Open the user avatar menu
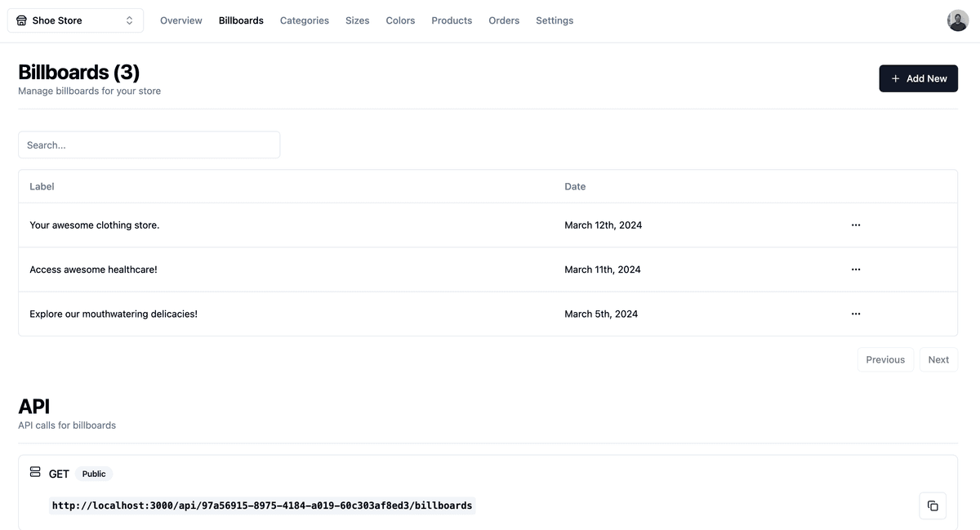This screenshot has width=980, height=530. [957, 20]
